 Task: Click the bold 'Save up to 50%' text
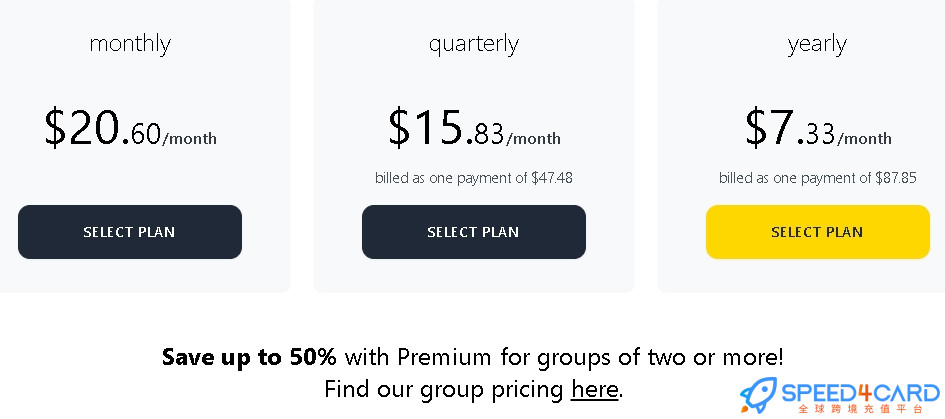pyautogui.click(x=249, y=358)
